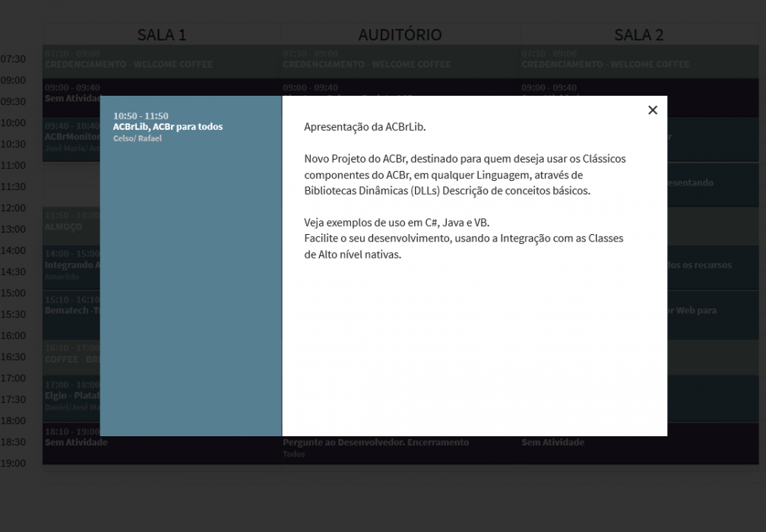Open the SALA 1 17:00 Elgin session
Viewport: 766px width, 532px height.
tap(71, 398)
